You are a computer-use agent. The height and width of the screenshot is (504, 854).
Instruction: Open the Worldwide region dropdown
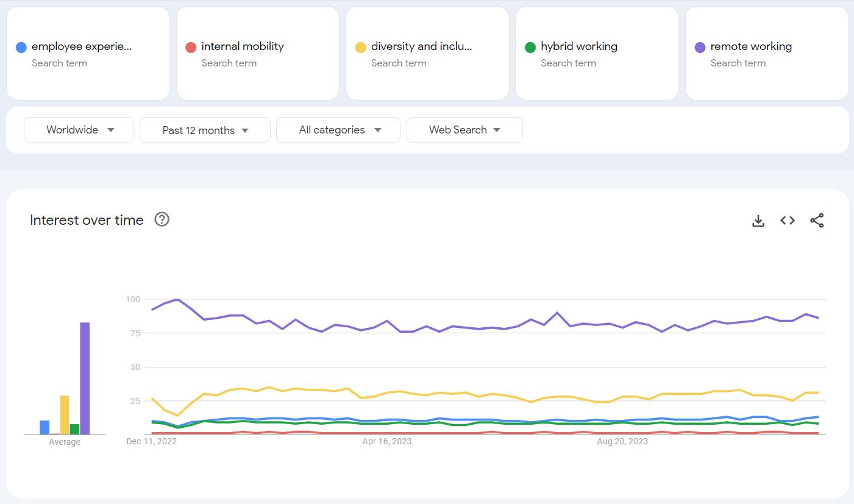pos(79,130)
